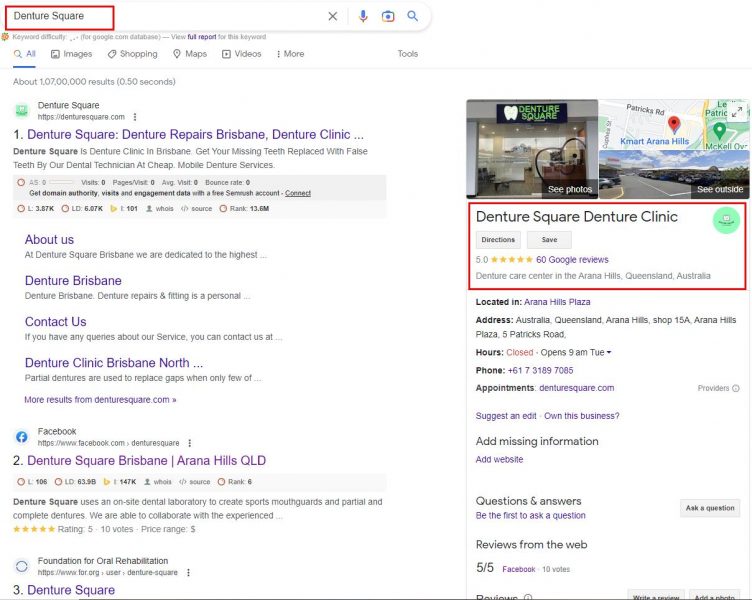Open the Tools options
The width and height of the screenshot is (752, 600).
point(407,54)
